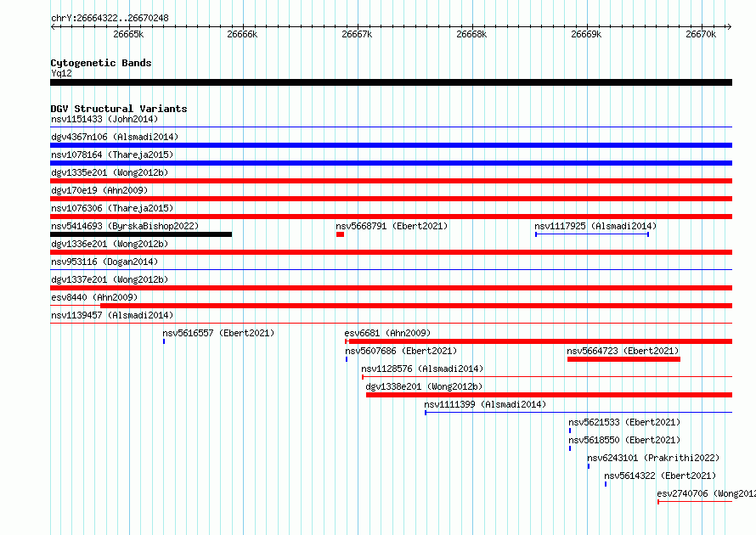
Task: Click the nsv1151433 (John2014) variant label
Action: coord(104,119)
